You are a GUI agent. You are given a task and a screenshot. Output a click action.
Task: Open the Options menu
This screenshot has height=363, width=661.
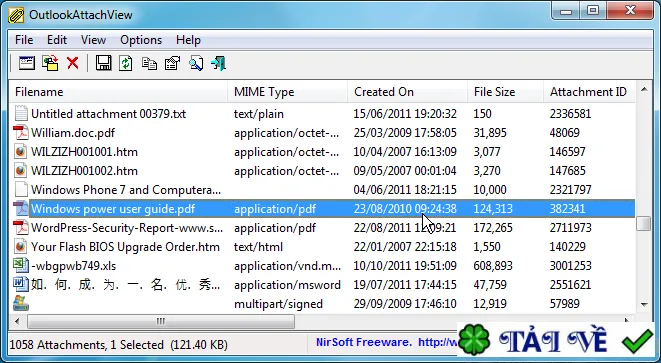pos(141,40)
